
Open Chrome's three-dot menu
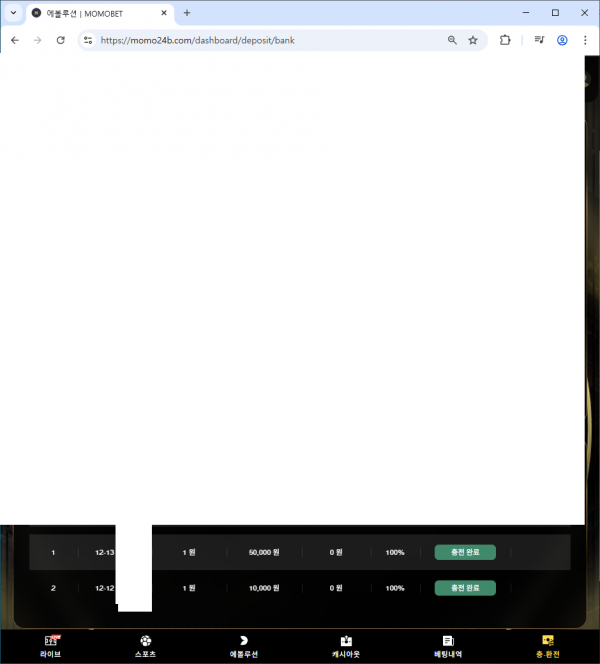(585, 40)
